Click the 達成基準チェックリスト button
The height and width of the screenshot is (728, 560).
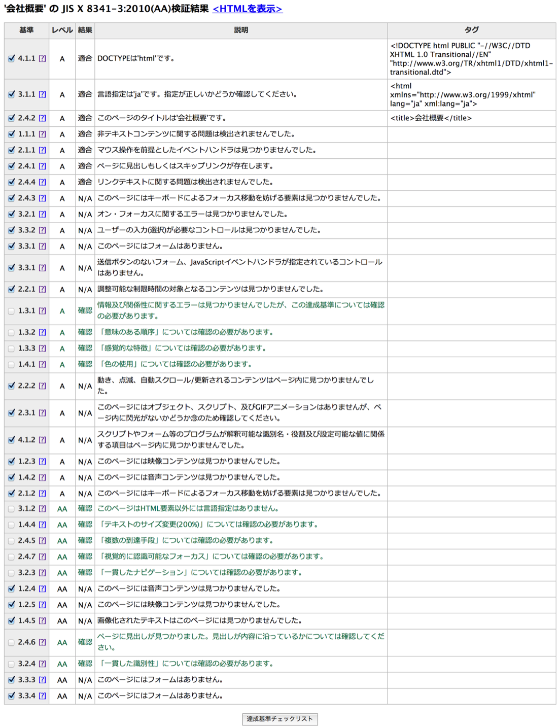tap(280, 718)
